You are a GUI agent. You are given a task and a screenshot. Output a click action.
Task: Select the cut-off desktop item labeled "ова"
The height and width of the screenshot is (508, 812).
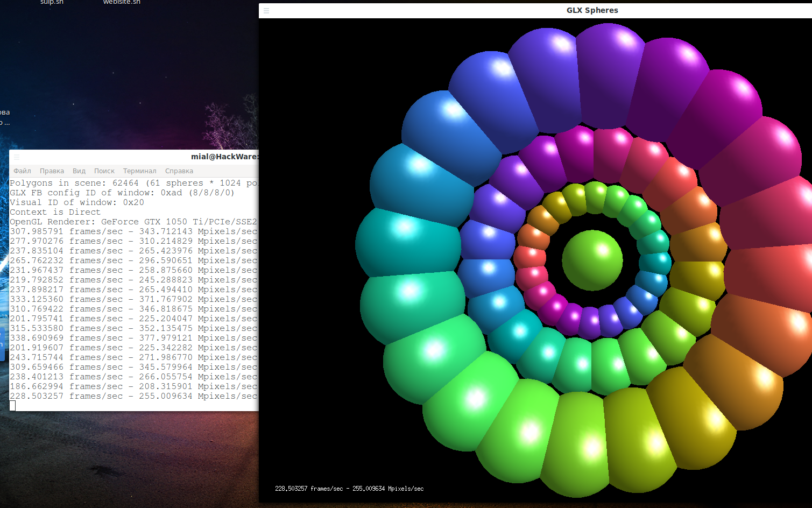click(x=5, y=112)
